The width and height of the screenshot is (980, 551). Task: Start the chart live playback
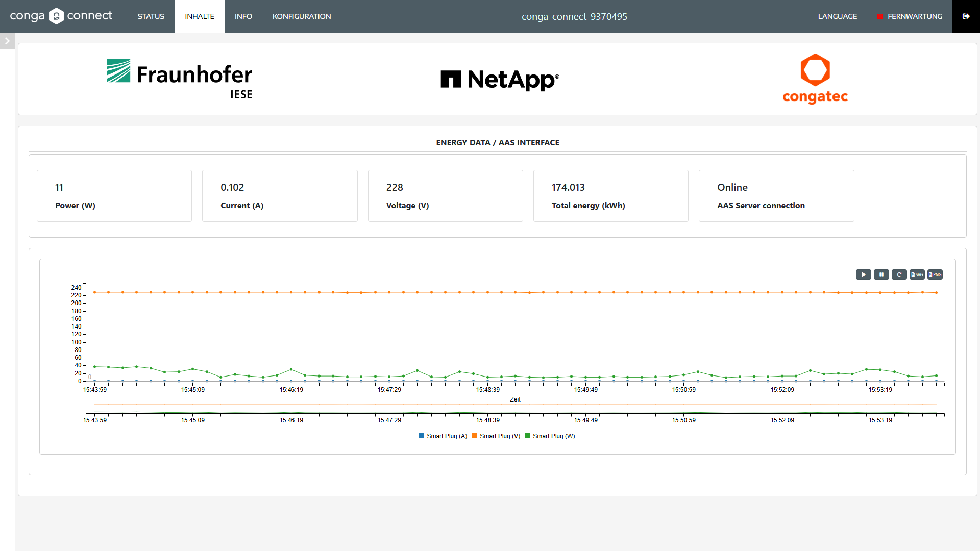pyautogui.click(x=863, y=274)
